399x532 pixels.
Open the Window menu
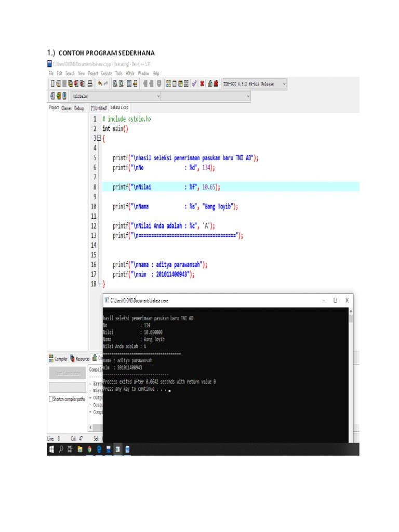click(x=143, y=73)
